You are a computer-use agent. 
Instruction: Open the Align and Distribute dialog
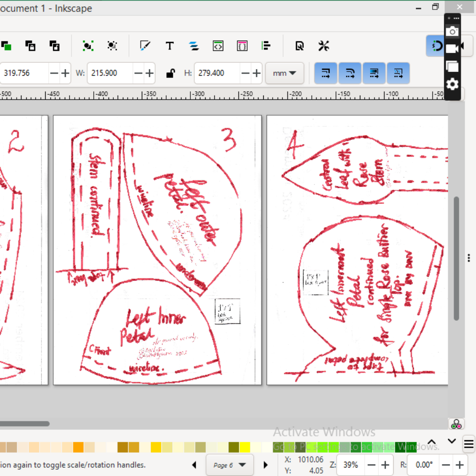click(x=266, y=46)
